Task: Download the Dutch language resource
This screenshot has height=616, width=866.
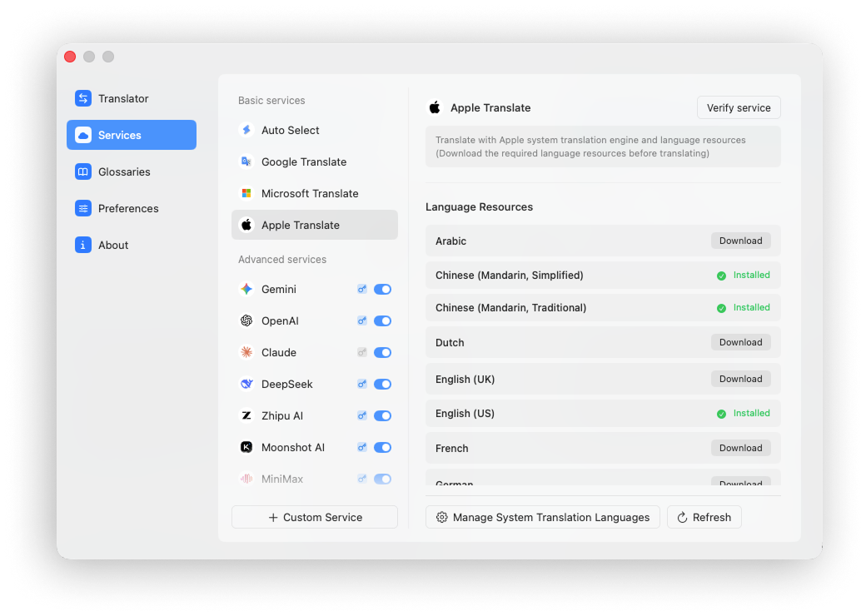Action: 740,342
